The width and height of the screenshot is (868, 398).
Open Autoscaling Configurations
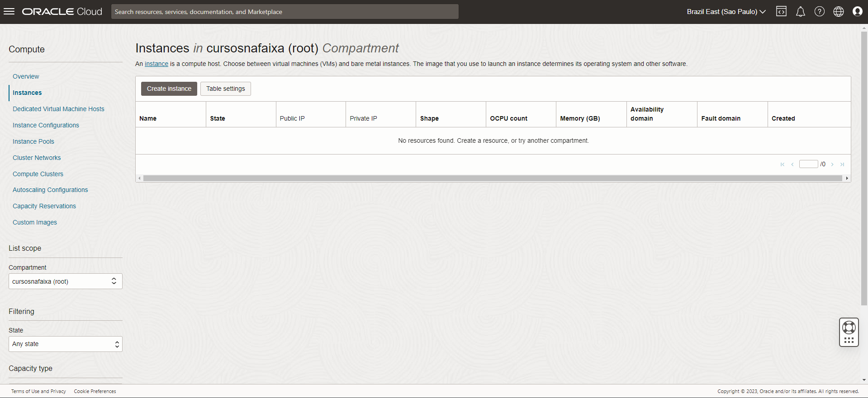pos(50,190)
